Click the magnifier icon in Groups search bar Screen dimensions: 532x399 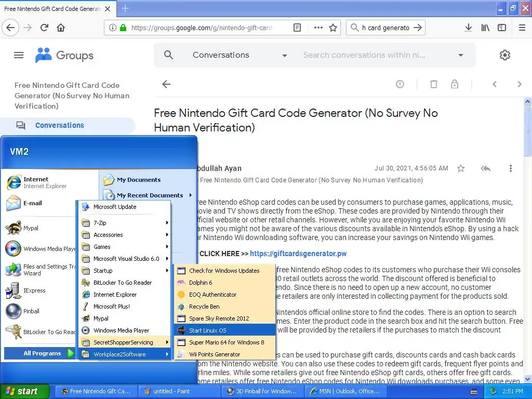pos(168,55)
